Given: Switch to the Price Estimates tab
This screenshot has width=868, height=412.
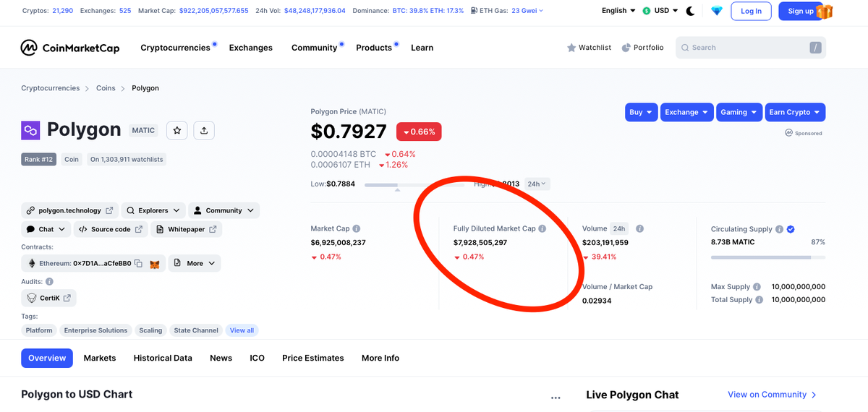Looking at the screenshot, I should pyautogui.click(x=313, y=358).
